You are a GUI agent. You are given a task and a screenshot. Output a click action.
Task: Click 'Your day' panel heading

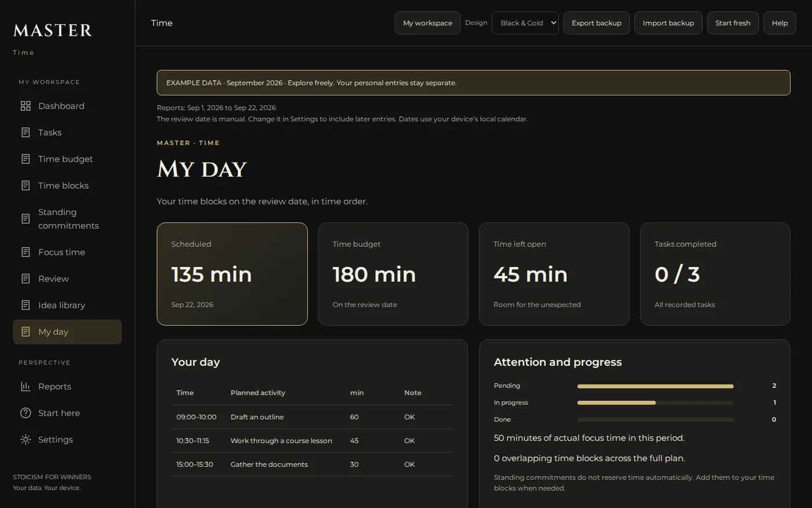[x=195, y=362]
